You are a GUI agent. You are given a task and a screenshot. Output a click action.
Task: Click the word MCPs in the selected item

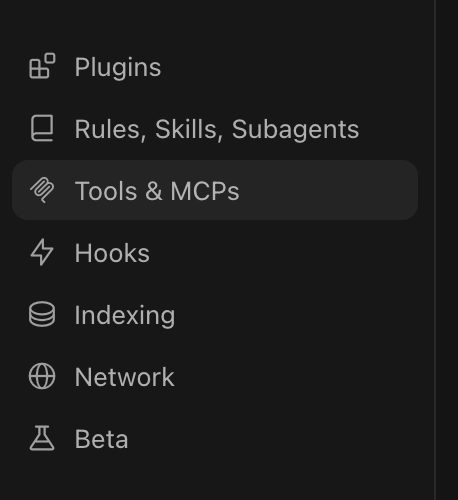pos(205,191)
